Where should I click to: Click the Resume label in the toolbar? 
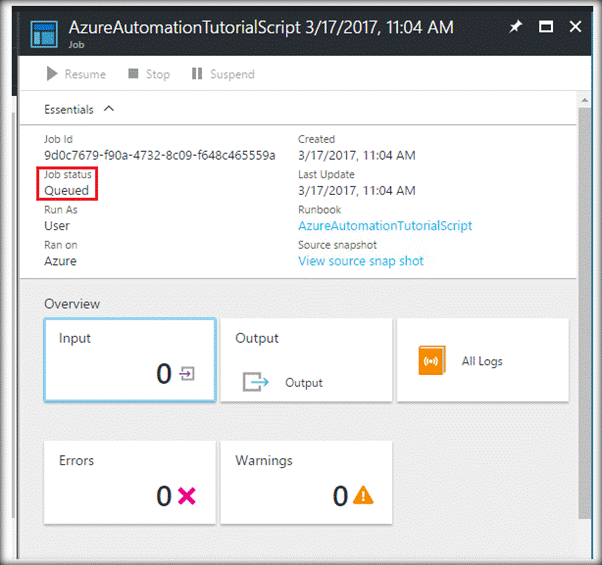click(85, 74)
